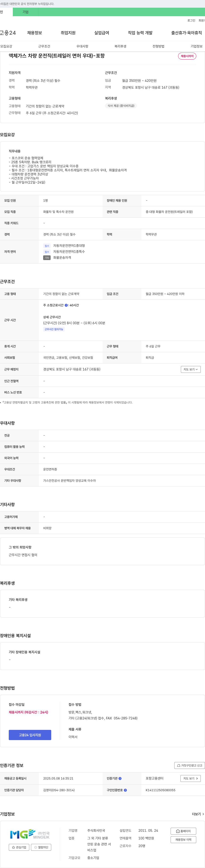Jump to the 우대사항 section tab
The image size is (205, 868).
tap(82, 46)
